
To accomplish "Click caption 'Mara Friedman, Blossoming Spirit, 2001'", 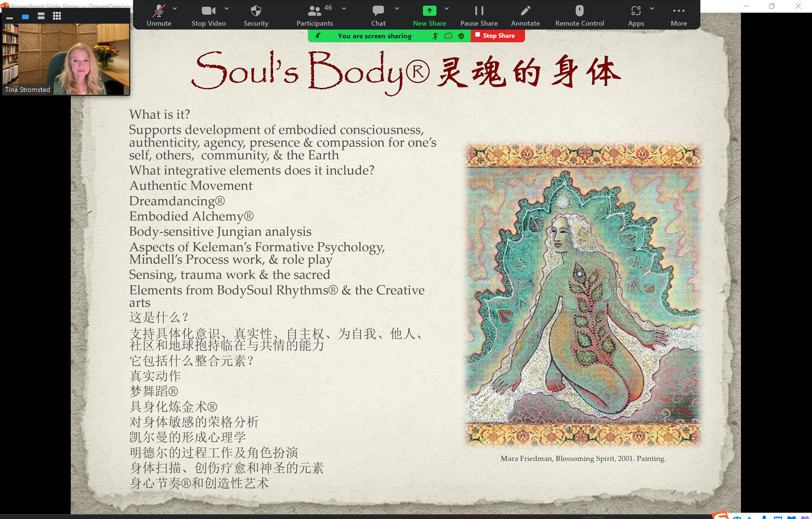I will pyautogui.click(x=583, y=459).
